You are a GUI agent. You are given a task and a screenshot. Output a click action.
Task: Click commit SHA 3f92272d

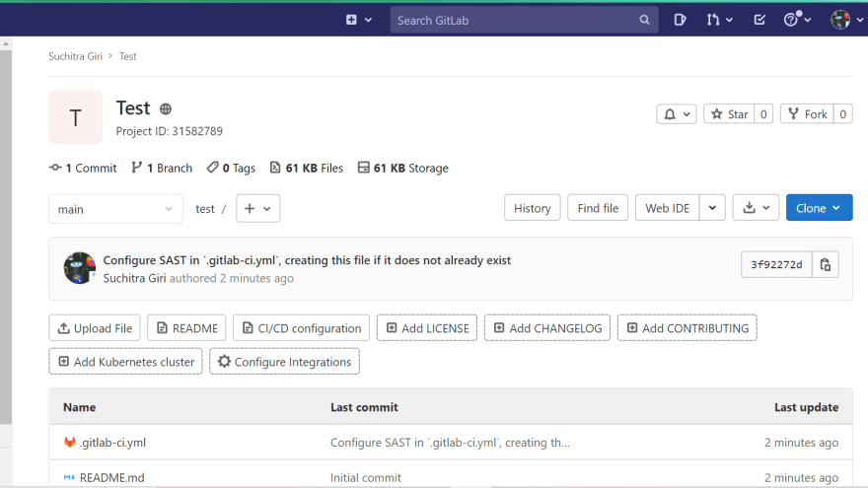tap(776, 264)
